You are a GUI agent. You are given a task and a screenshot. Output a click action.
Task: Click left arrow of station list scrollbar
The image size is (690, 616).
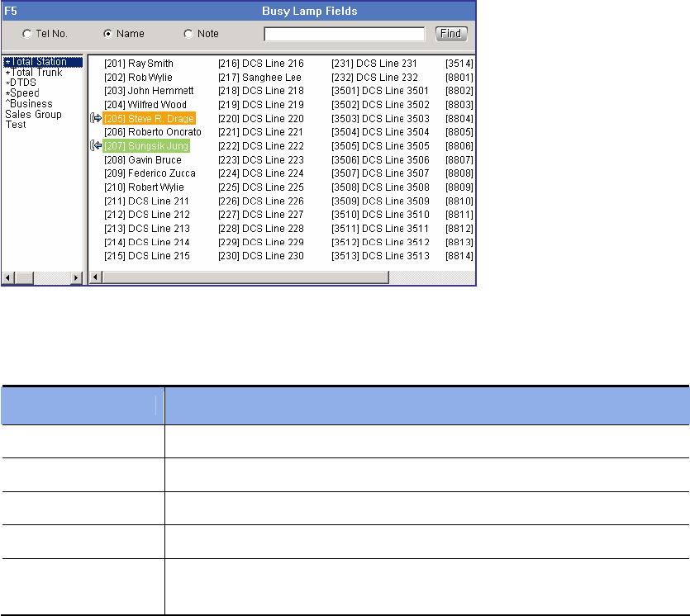tap(94, 278)
